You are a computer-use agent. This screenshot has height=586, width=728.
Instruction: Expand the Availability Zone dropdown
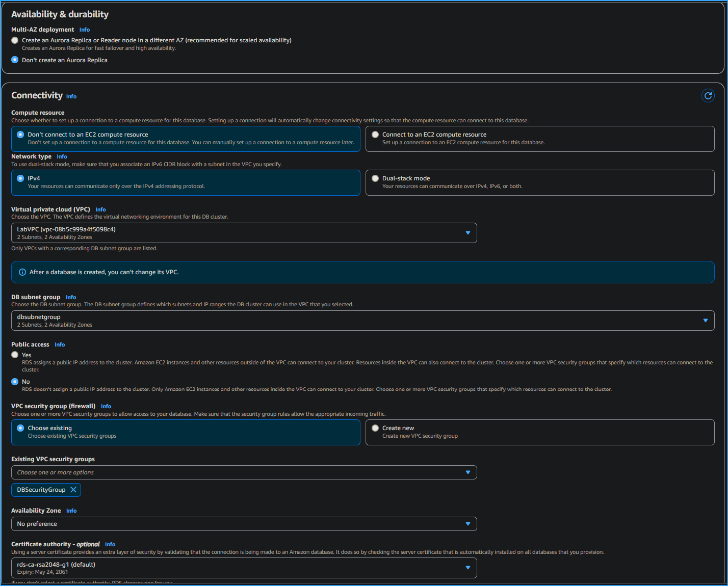point(467,523)
